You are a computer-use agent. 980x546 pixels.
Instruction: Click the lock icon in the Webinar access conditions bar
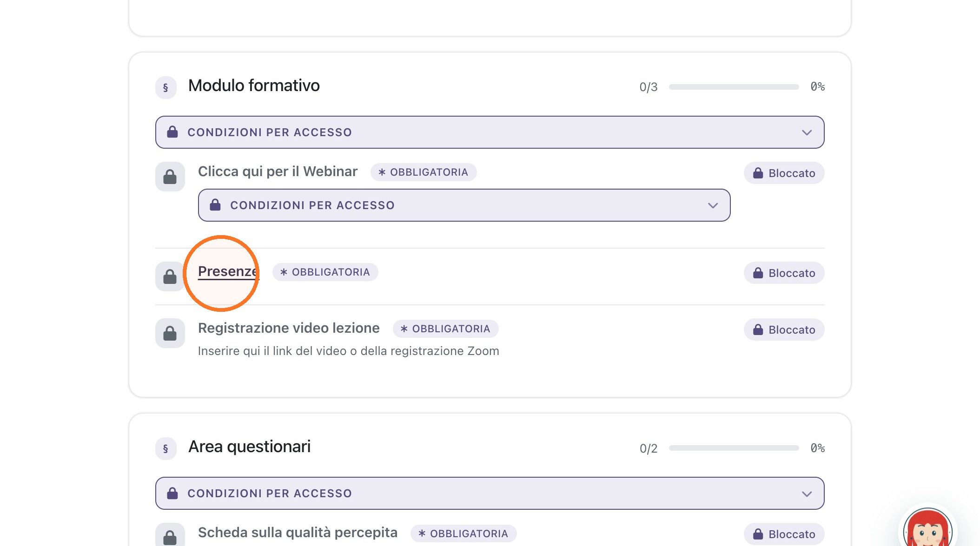coord(215,205)
